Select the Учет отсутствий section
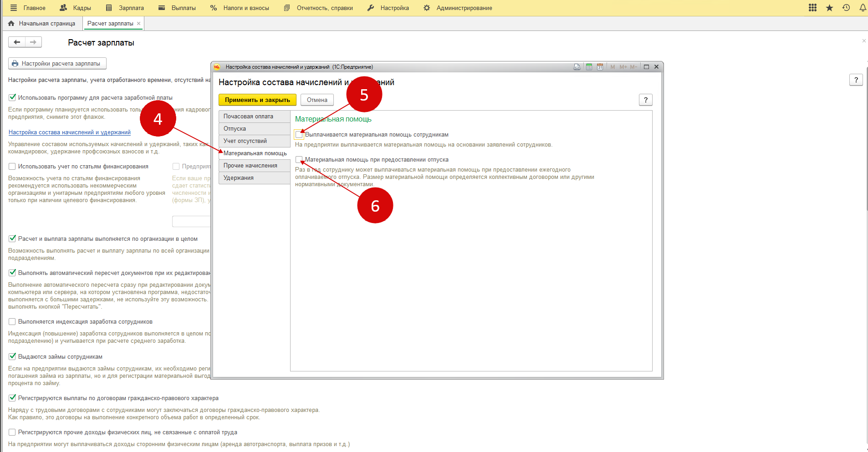868x452 pixels. click(255, 141)
